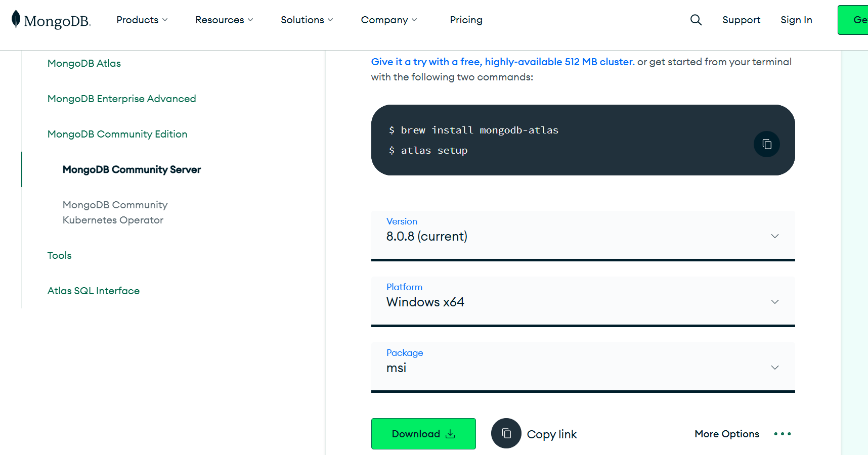The image size is (868, 455).
Task: Click the green Get started button
Action: tap(853, 20)
